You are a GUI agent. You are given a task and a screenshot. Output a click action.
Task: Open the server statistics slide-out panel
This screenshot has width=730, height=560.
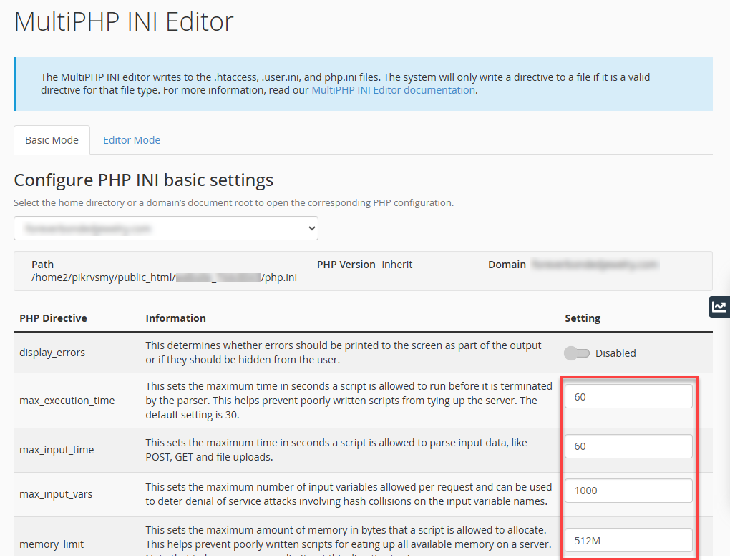click(x=719, y=306)
